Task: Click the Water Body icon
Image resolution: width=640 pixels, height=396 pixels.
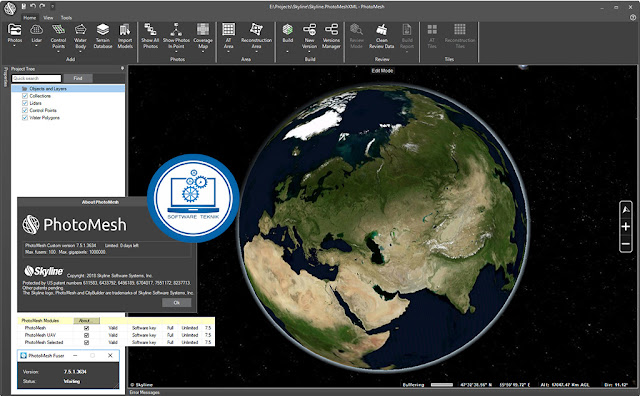Action: click(x=80, y=29)
